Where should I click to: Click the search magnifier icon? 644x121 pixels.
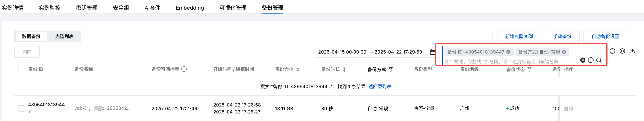pyautogui.click(x=599, y=60)
